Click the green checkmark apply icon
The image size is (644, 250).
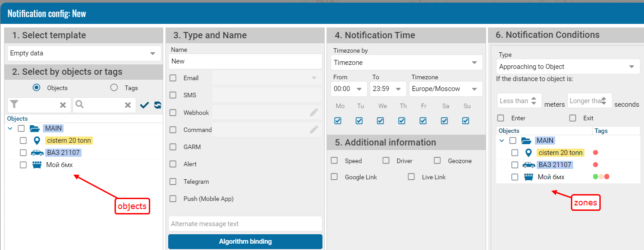coord(144,105)
